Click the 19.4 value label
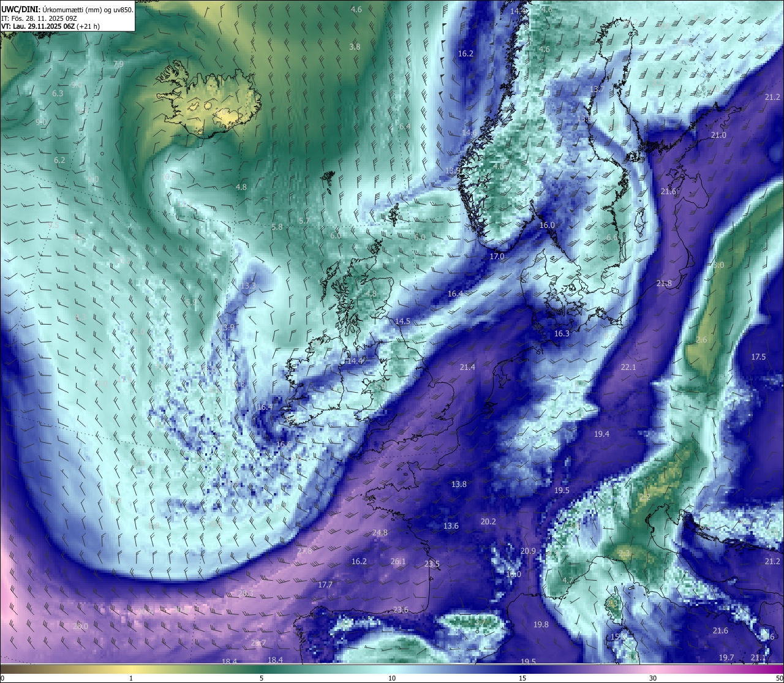This screenshot has height=683, width=784. pos(601,434)
